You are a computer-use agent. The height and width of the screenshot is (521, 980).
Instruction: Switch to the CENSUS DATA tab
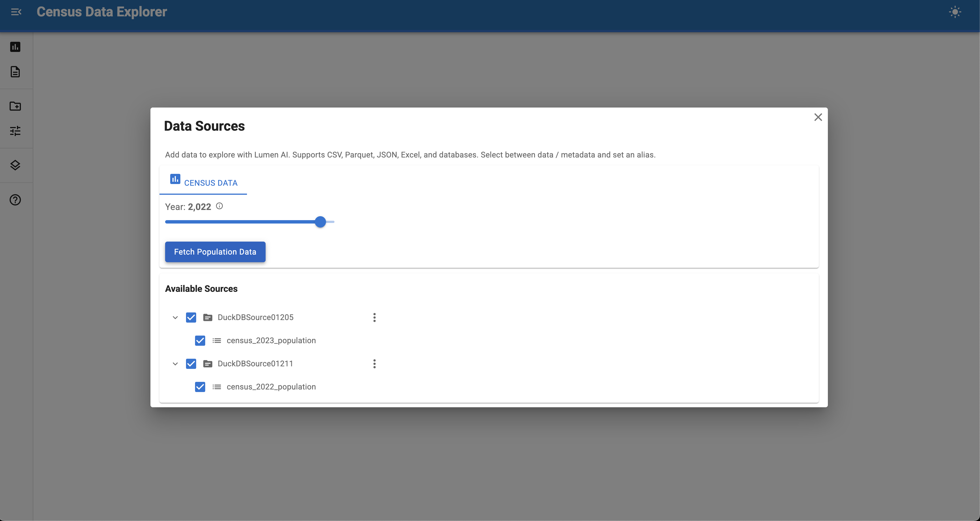[203, 183]
